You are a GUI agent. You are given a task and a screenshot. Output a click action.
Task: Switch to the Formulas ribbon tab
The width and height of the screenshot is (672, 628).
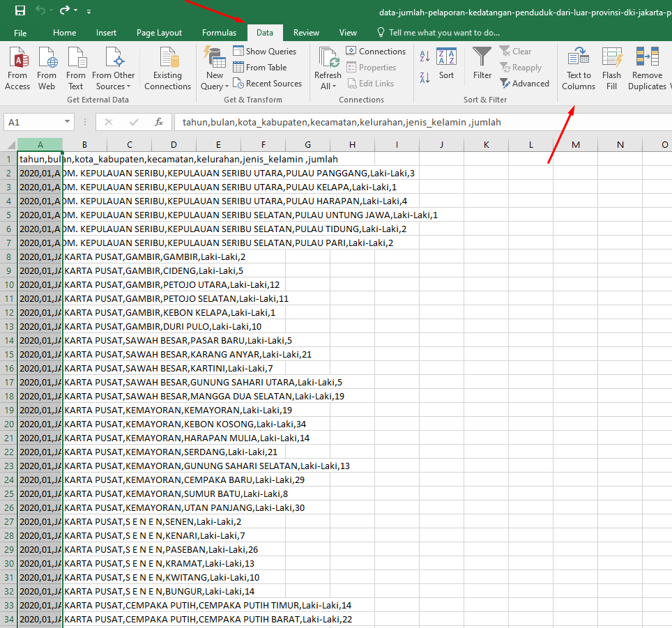(219, 32)
